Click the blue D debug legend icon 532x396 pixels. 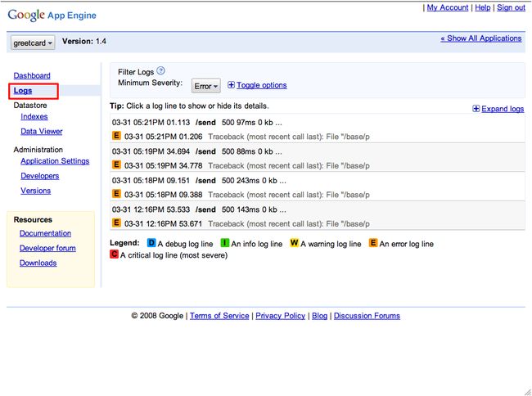tap(151, 243)
